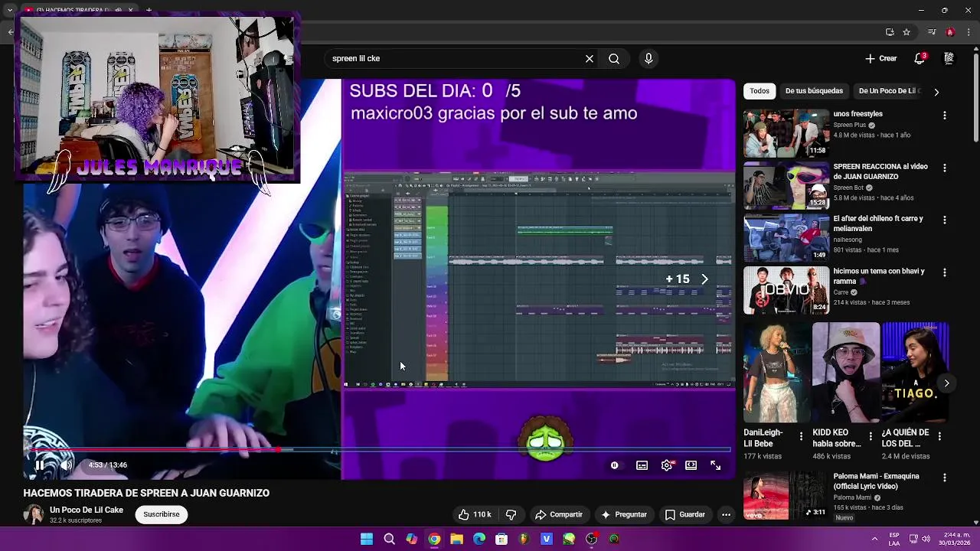Screen dimensions: 980x551
Task: Open Microsoft Edge from taskbar
Action: coord(479,539)
